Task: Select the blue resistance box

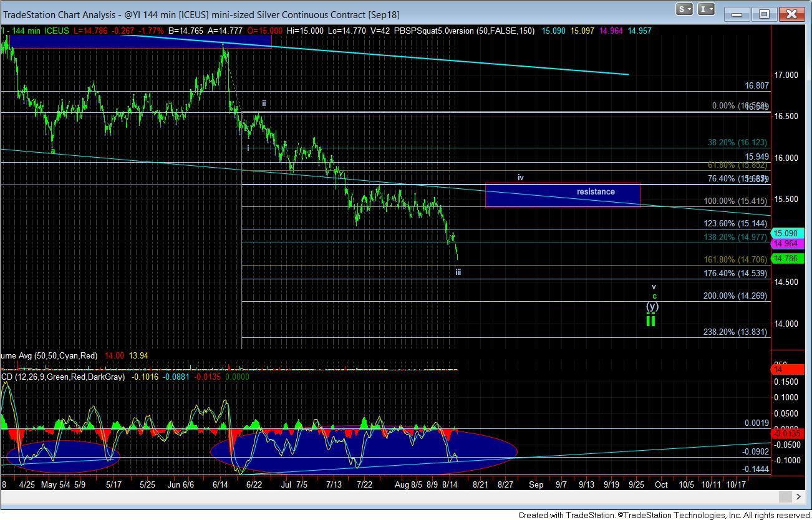Action: click(x=563, y=195)
